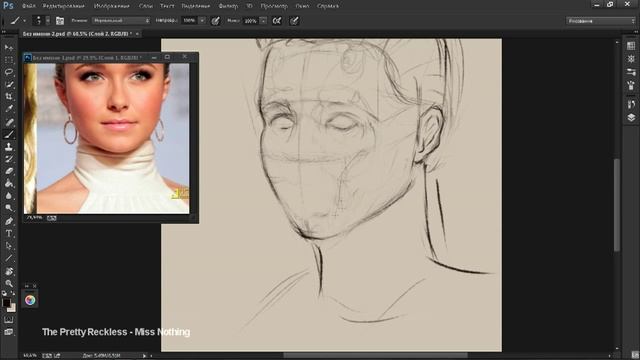The width and height of the screenshot is (640, 360).
Task: Open the color wheel panel icon
Action: point(30,300)
